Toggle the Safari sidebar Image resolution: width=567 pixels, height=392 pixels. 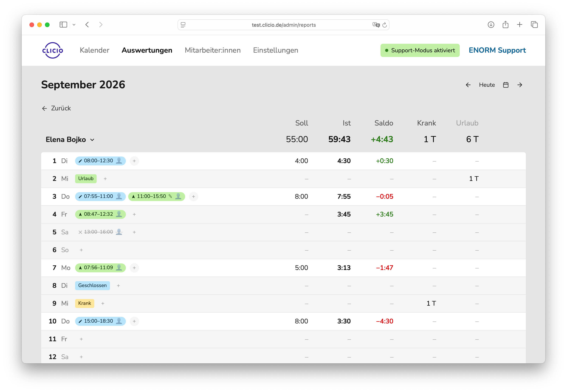click(63, 25)
